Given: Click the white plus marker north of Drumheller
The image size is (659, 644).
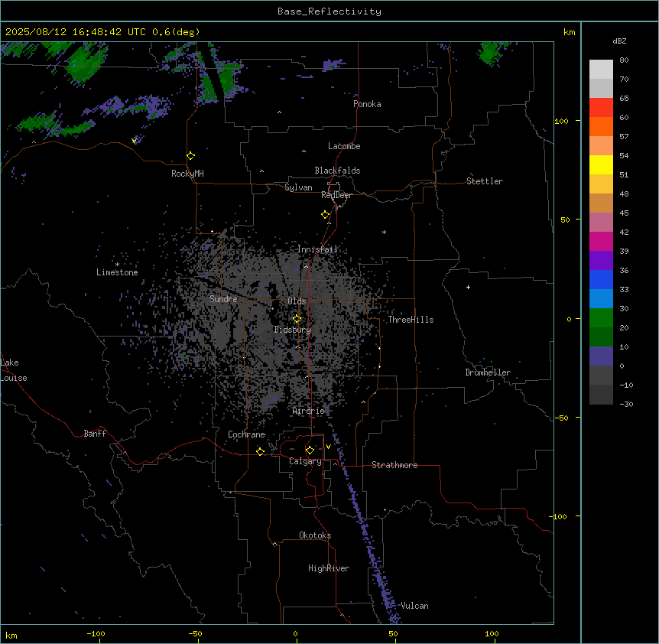Looking at the screenshot, I should click(468, 287).
